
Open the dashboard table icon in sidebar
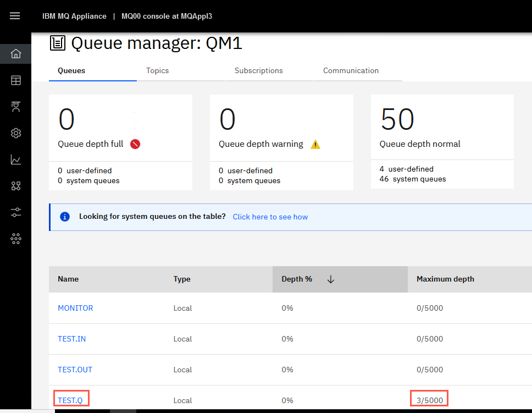point(15,80)
